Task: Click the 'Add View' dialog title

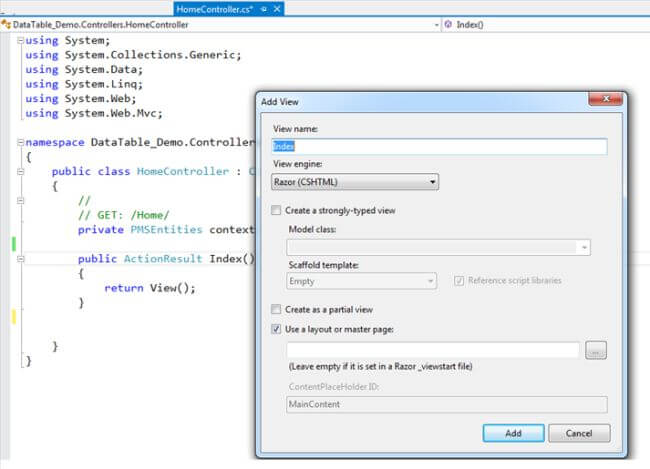Action: pyautogui.click(x=280, y=102)
